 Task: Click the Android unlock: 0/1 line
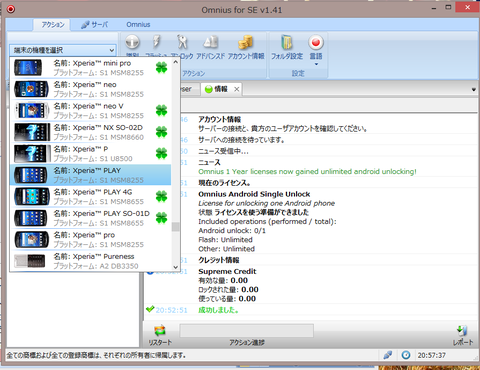tap(232, 231)
